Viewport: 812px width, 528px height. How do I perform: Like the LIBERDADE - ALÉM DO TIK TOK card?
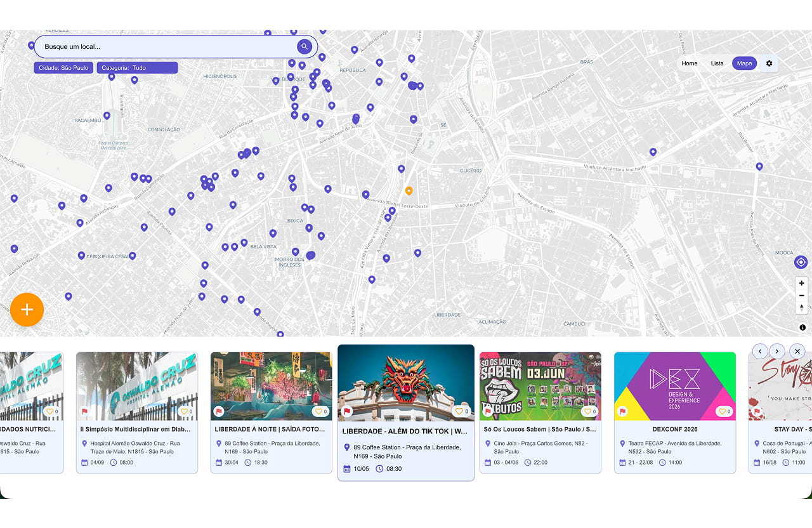click(x=461, y=411)
